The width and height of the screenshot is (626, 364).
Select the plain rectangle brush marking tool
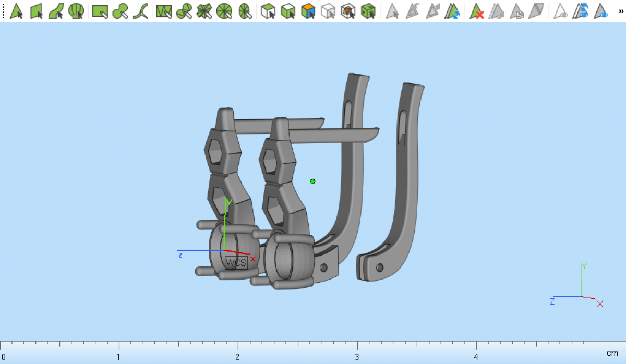100,11
